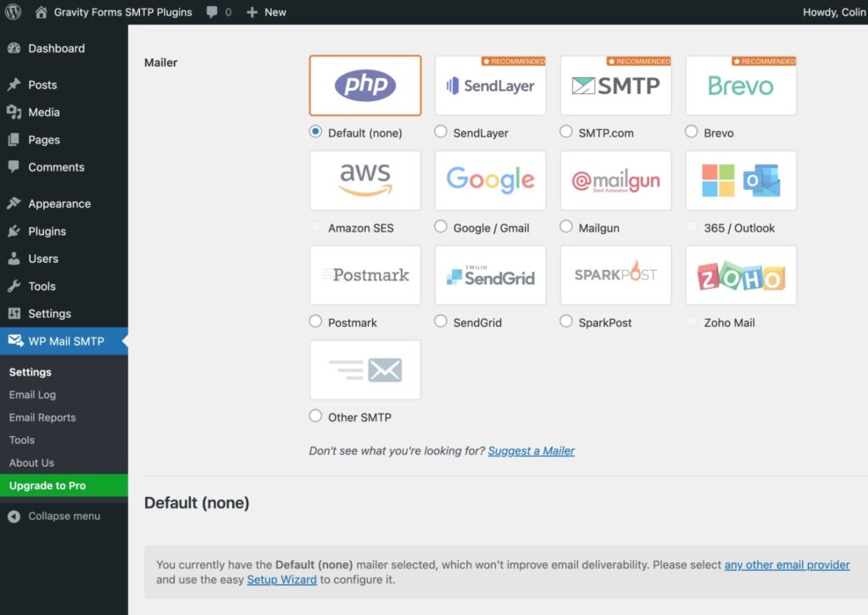Viewport: 868px width, 615px height.
Task: Click the Amazon SES aws logo
Action: click(x=364, y=180)
